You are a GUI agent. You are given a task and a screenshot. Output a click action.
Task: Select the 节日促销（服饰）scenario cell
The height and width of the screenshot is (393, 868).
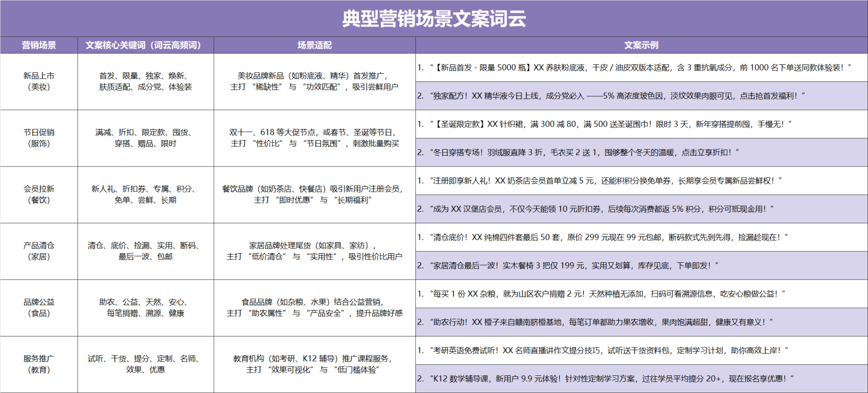tap(39, 138)
